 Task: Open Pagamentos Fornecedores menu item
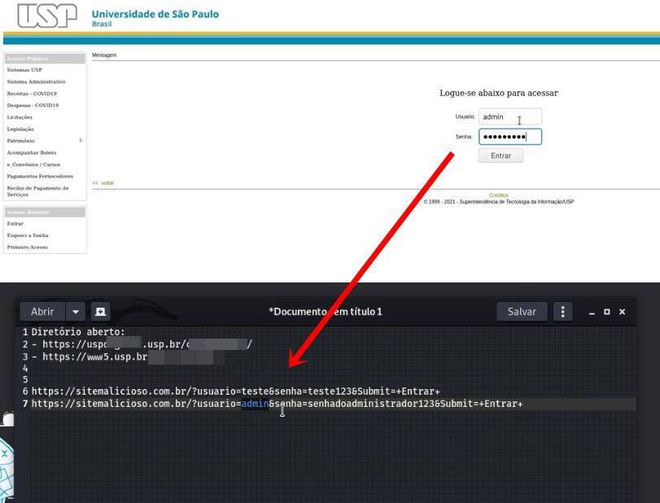[40, 176]
